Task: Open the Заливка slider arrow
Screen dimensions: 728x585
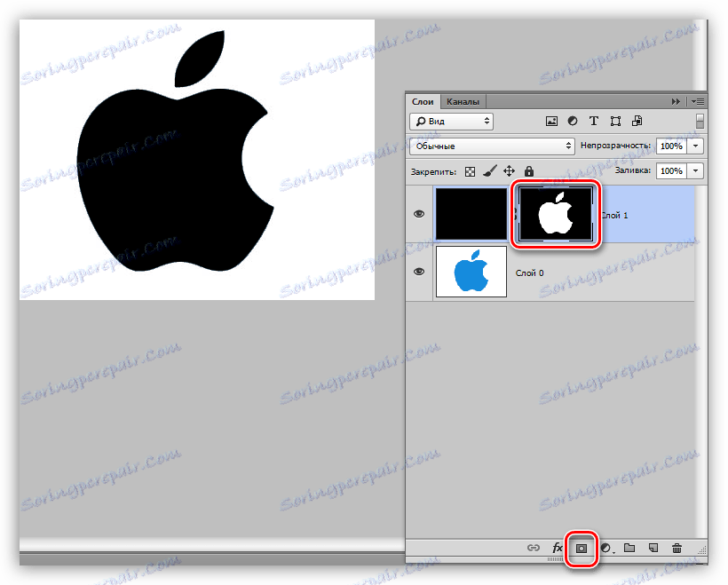Action: [x=695, y=170]
